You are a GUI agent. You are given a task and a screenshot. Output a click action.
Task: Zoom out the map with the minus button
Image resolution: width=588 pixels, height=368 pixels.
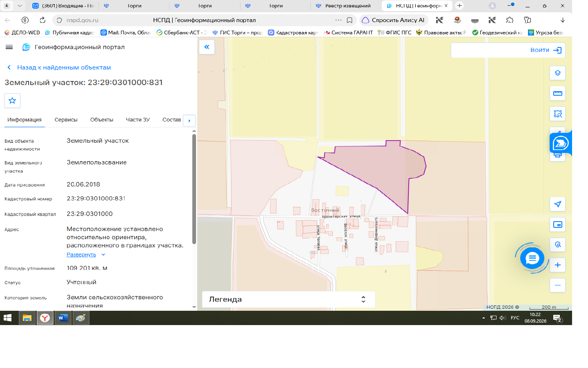point(557,285)
